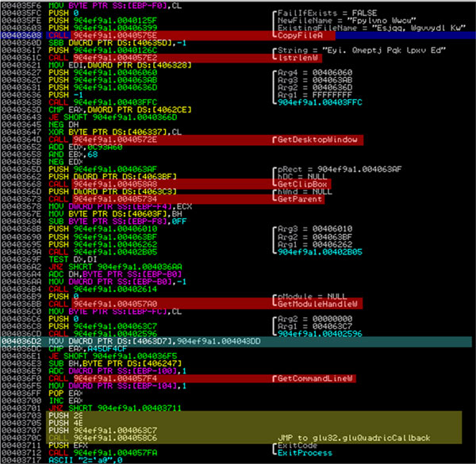476x464 pixels.
Task: Click JNZ SHORT 00403711 instruction
Action: [115, 408]
